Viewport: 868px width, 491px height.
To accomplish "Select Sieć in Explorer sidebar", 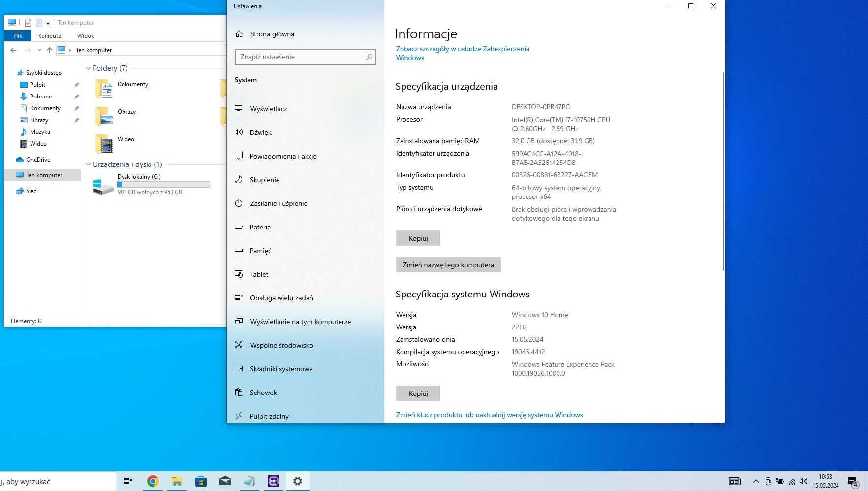I will pos(31,191).
